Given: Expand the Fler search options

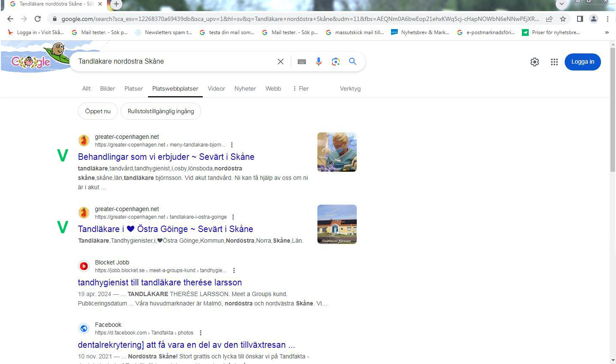Looking at the screenshot, I should pyautogui.click(x=301, y=88).
